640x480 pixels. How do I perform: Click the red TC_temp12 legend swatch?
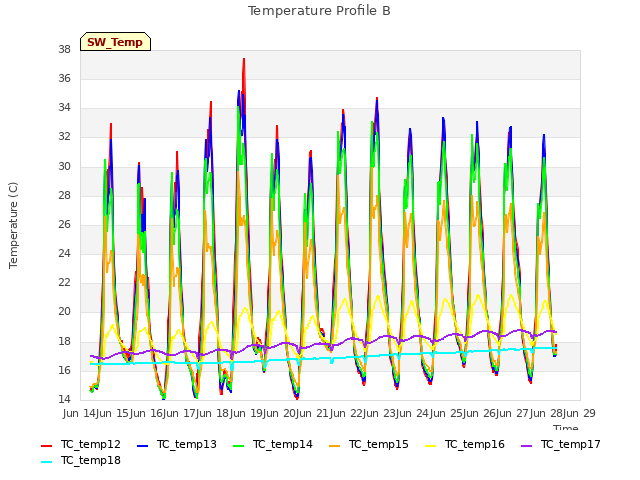coord(47,446)
